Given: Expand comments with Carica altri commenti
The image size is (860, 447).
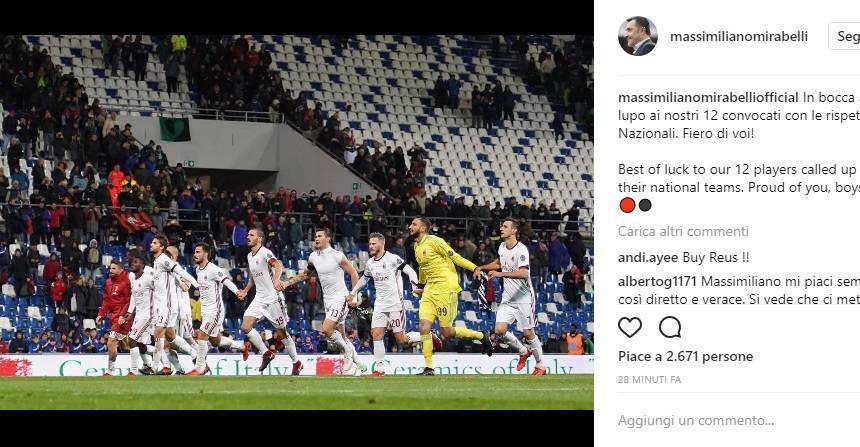Looking at the screenshot, I should click(683, 231).
